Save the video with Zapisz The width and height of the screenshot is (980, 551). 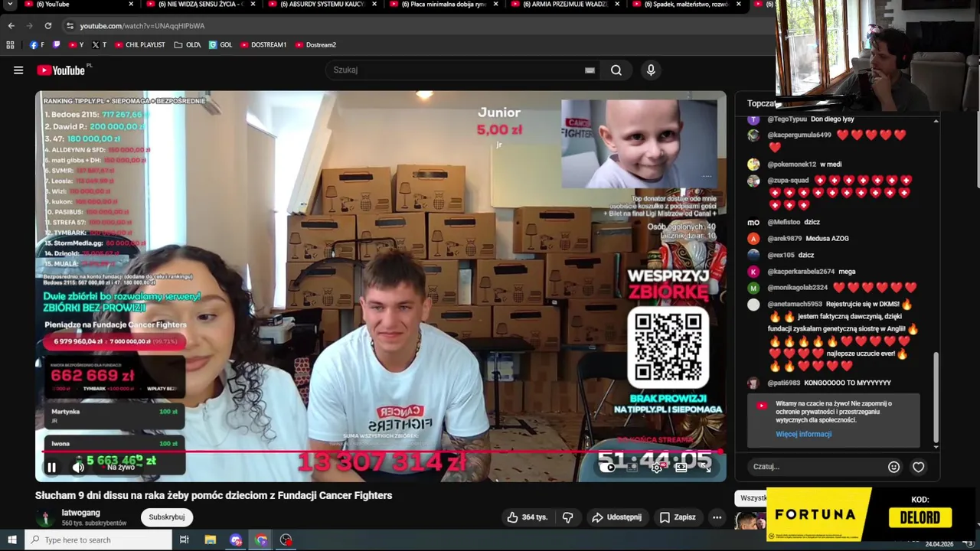pos(678,517)
